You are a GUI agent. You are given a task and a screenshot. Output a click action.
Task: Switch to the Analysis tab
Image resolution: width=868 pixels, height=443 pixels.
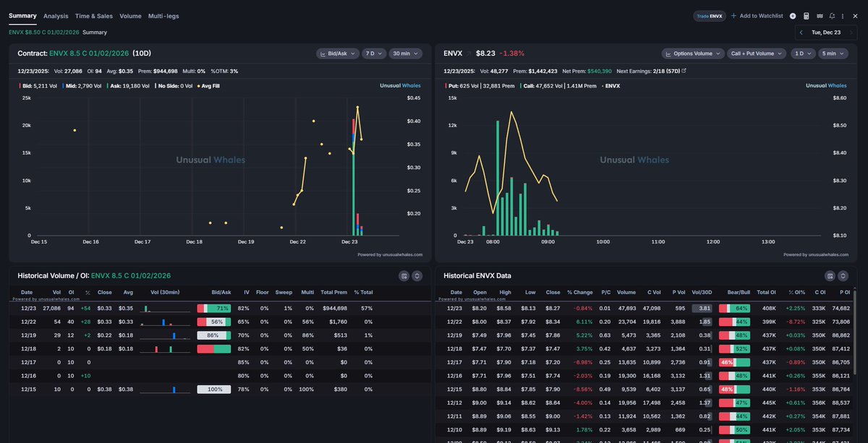pyautogui.click(x=56, y=16)
